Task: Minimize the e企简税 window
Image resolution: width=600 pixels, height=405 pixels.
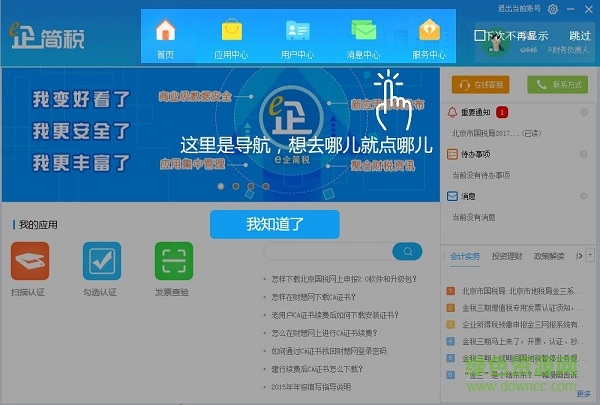Action: [571, 9]
